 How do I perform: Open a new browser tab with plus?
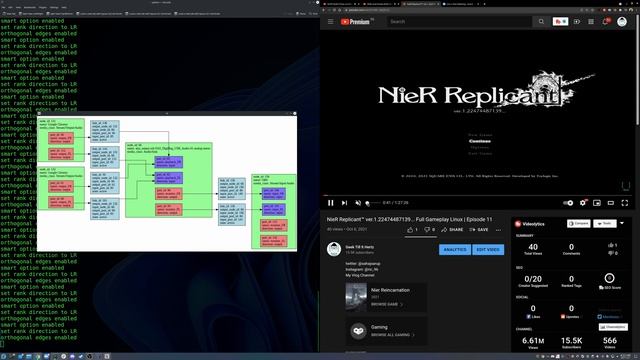coord(484,4)
